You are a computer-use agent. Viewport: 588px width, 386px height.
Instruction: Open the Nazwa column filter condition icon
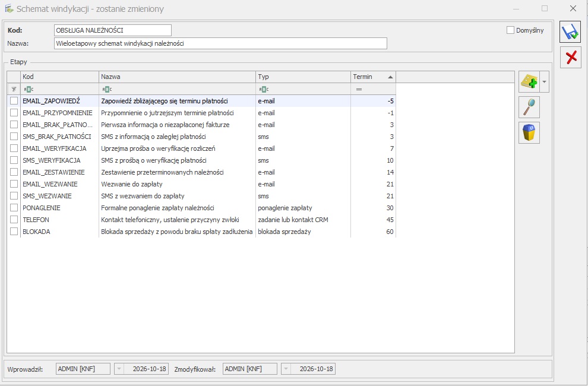click(108, 89)
